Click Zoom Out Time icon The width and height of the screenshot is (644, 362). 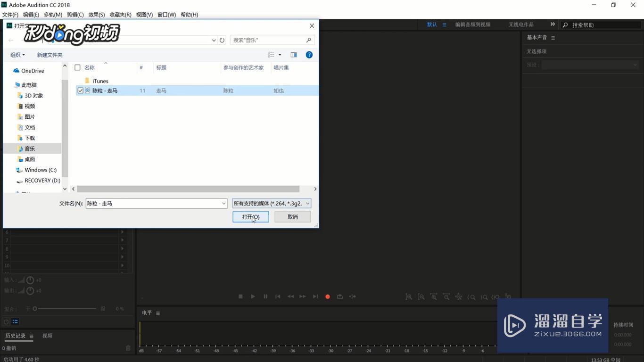point(446,296)
